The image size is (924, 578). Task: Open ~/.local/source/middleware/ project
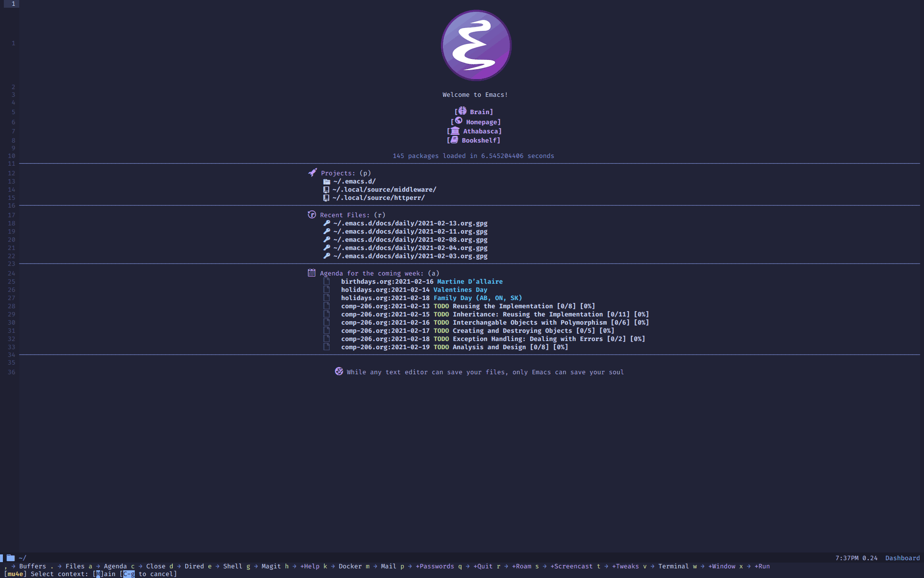[384, 189]
